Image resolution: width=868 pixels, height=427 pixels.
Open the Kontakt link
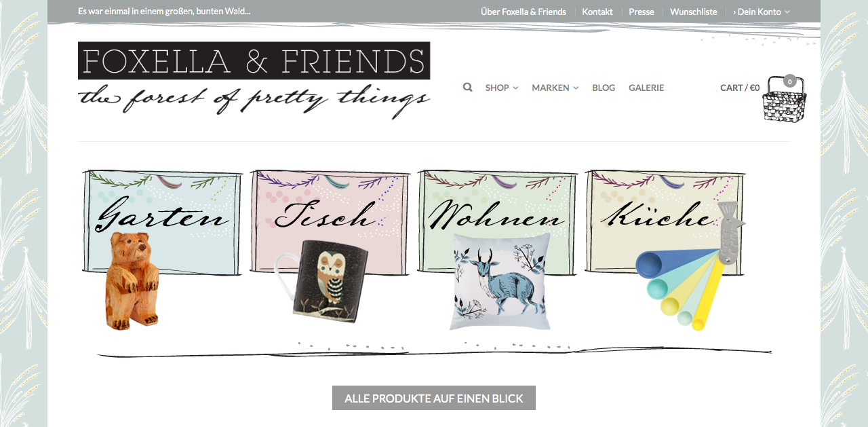tap(597, 12)
